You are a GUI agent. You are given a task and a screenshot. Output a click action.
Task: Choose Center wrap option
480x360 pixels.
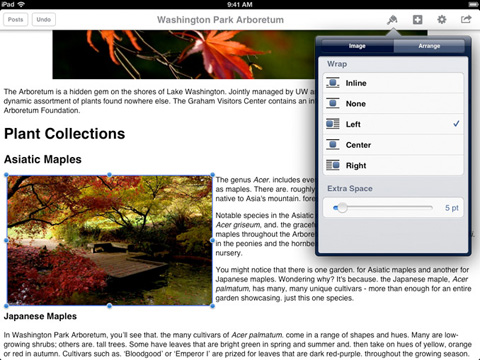pos(393,145)
